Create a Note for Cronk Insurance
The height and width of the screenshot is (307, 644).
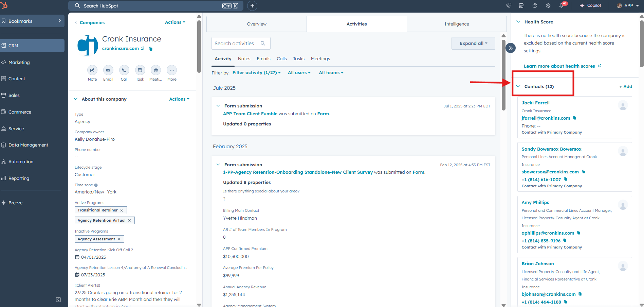pyautogui.click(x=92, y=70)
